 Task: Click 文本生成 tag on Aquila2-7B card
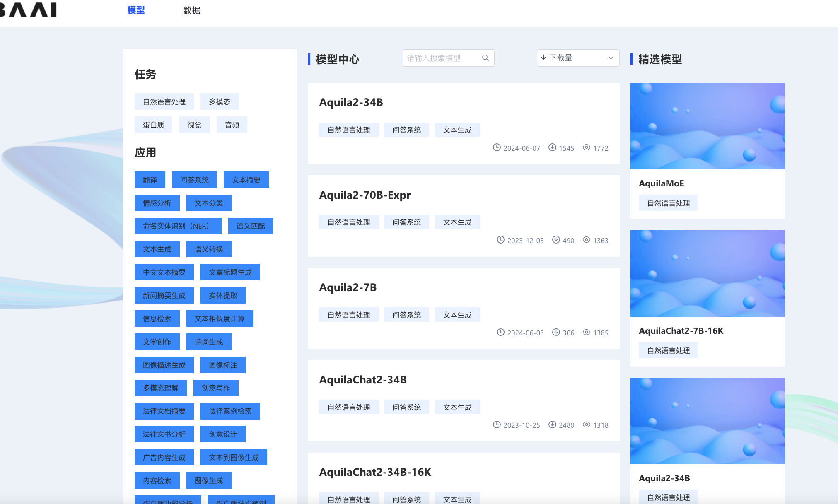pyautogui.click(x=457, y=315)
